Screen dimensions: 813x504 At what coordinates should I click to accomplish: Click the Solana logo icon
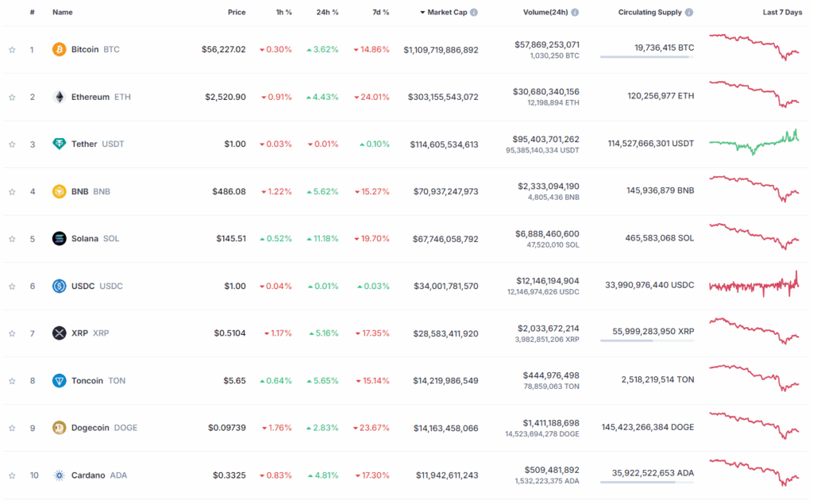(x=59, y=239)
